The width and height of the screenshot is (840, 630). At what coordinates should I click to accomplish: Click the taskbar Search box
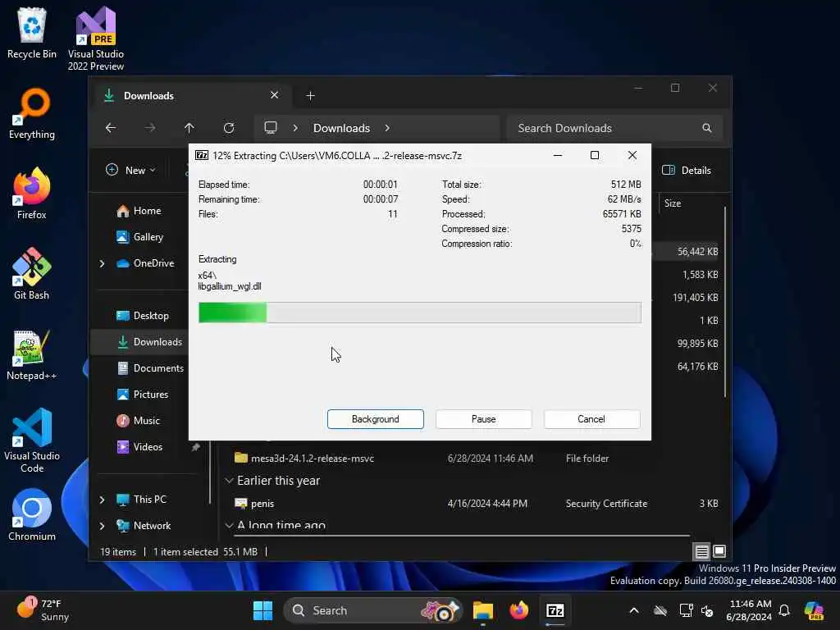[372, 610]
